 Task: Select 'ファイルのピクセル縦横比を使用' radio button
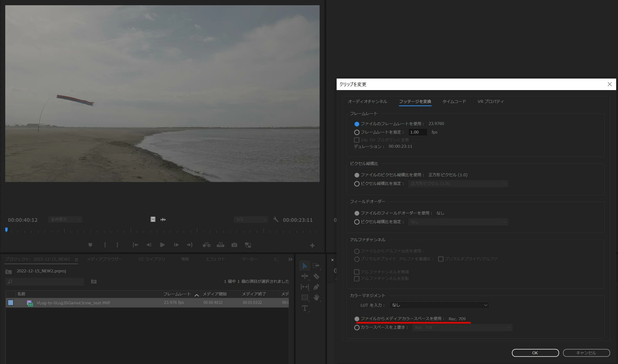(x=357, y=175)
